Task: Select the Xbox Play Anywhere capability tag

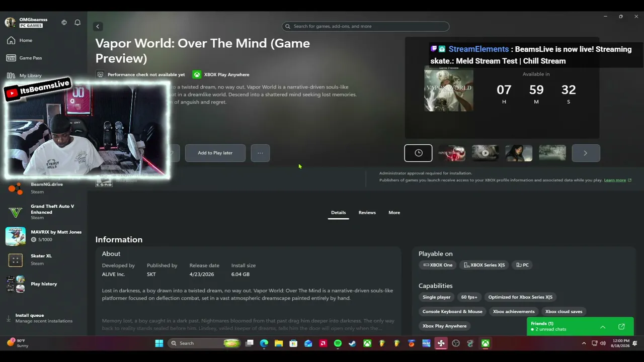Action: 445,326
